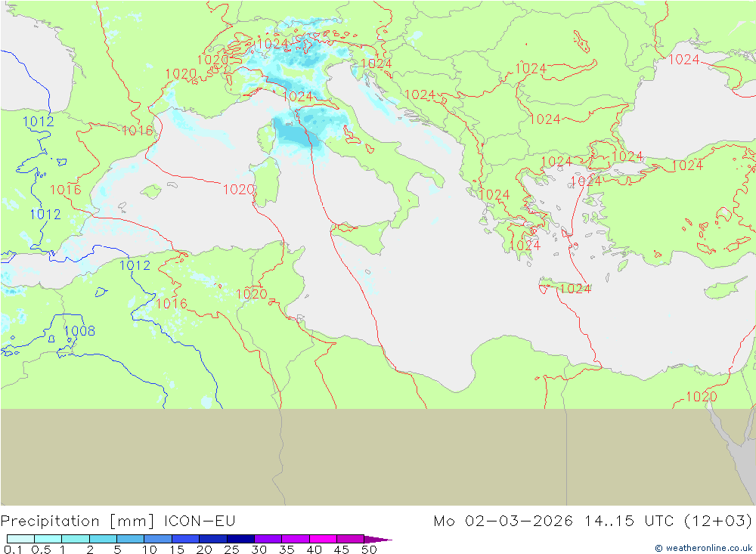Choose the legend swatch between 25 and 30

click(240, 539)
